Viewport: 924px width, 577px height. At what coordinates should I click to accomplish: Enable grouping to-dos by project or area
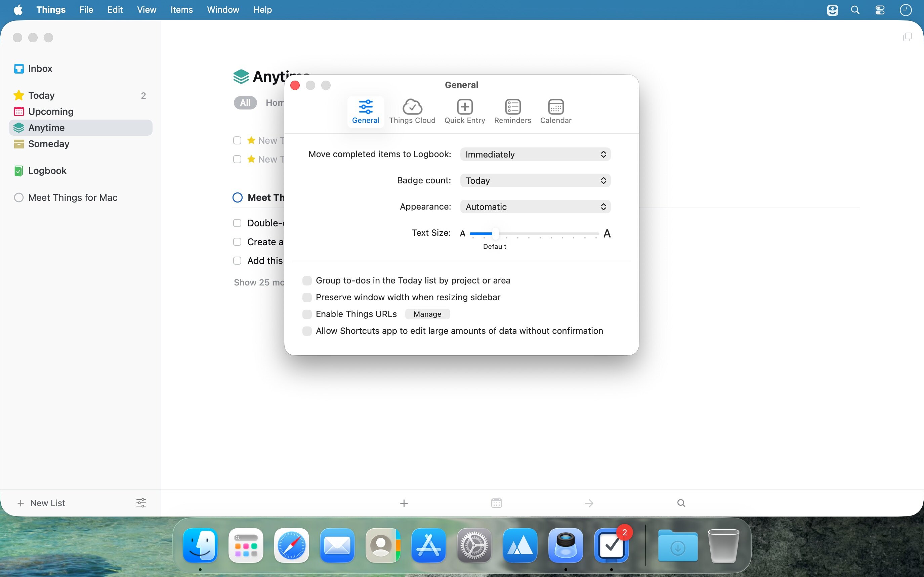307,281
